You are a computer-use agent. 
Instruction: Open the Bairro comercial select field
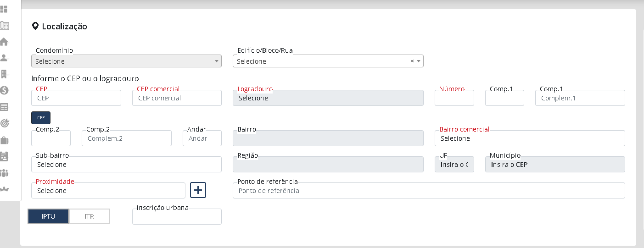[x=529, y=138]
